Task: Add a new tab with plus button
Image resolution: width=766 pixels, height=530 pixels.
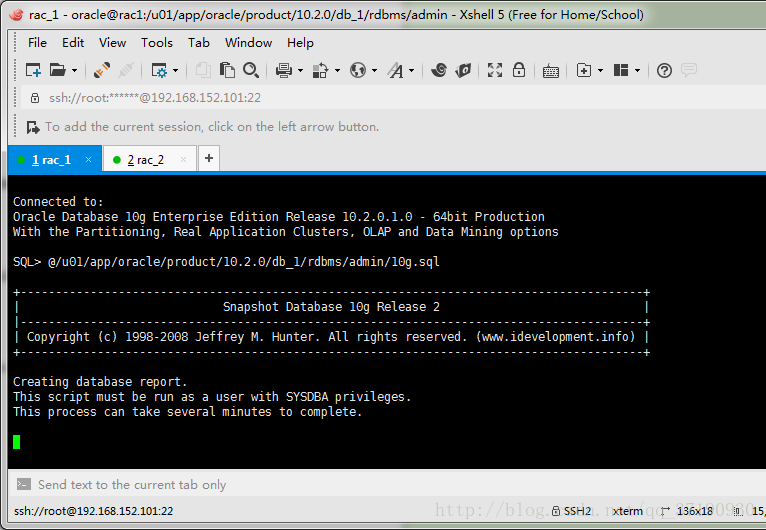Action: pos(209,158)
